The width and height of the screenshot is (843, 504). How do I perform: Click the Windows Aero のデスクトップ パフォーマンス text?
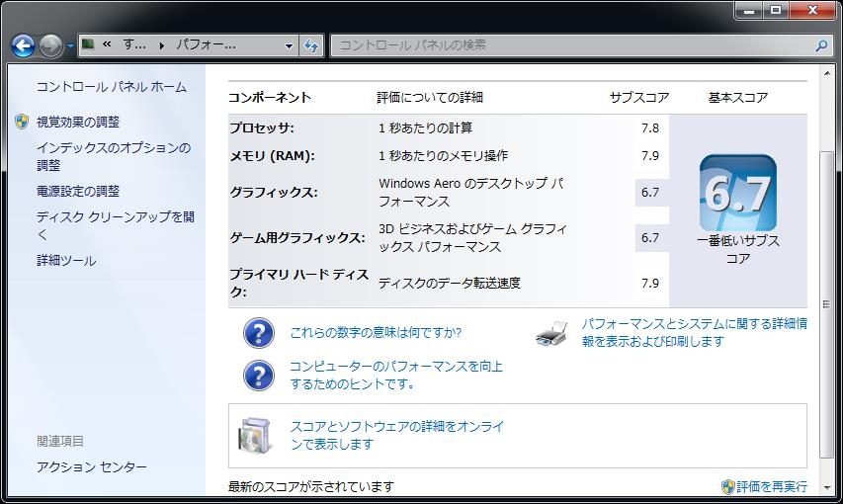pyautogui.click(x=471, y=193)
